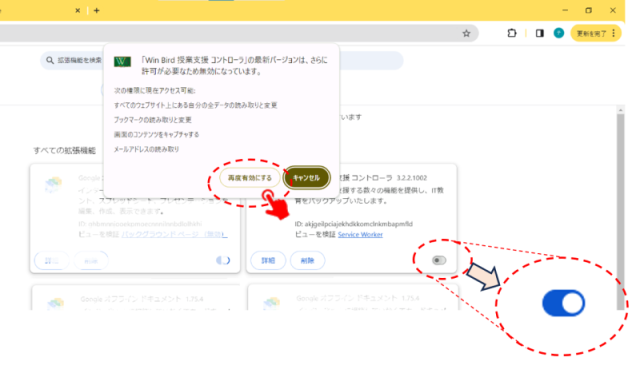
Task: Open a new tab with plus icon
Action: tap(97, 11)
